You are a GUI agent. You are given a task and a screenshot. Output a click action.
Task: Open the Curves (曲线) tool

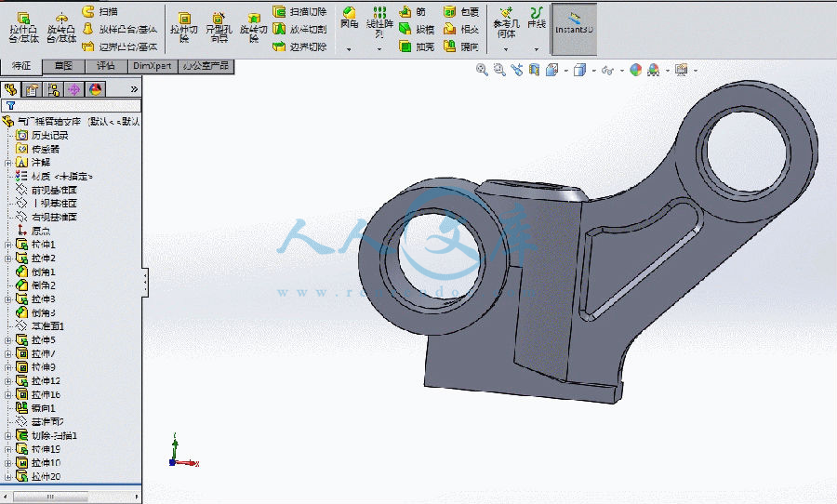pyautogui.click(x=537, y=18)
